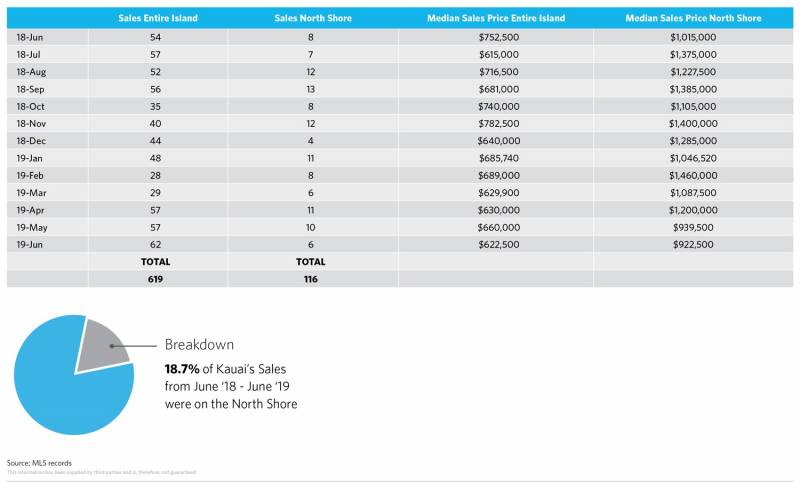Click the $782,500 median price cell
Viewport: 800px width, 482px height.
click(x=497, y=123)
